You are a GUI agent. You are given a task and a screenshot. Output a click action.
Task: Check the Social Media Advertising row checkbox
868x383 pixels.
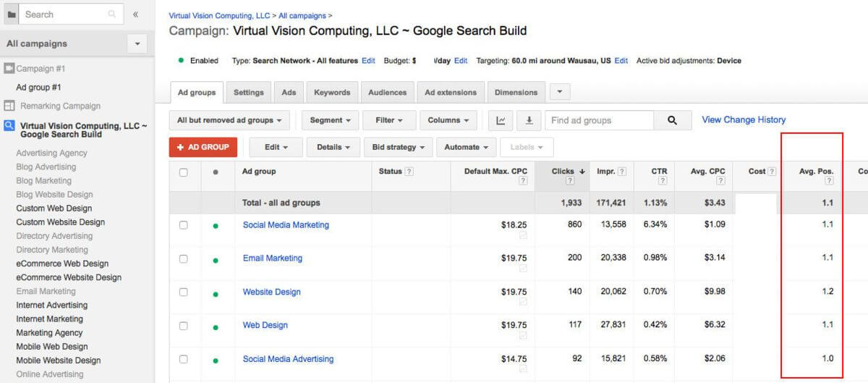pyautogui.click(x=183, y=359)
